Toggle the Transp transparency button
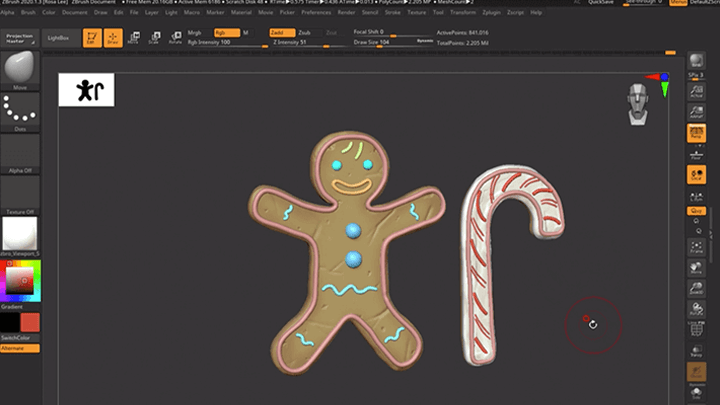This screenshot has width=720, height=405. 696,351
